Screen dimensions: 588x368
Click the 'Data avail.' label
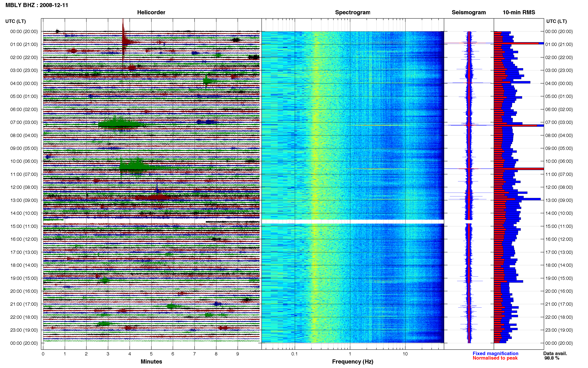point(555,353)
